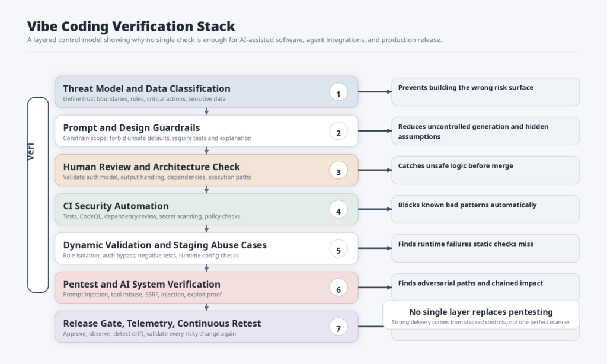Select the Pentest and AI System Verification heading
Viewport: 607px width, 364px height.
pyautogui.click(x=142, y=284)
